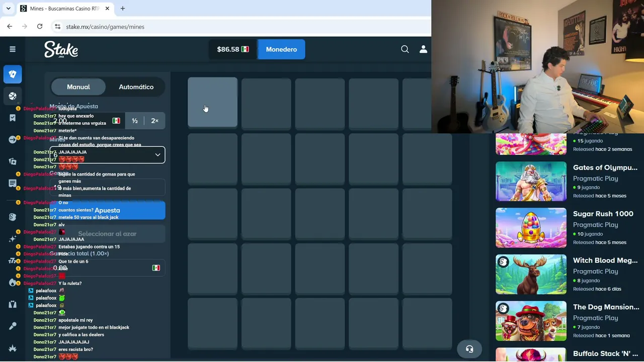This screenshot has width=644, height=362.
Task: Reload the stake.mx page
Action: pyautogui.click(x=40, y=27)
